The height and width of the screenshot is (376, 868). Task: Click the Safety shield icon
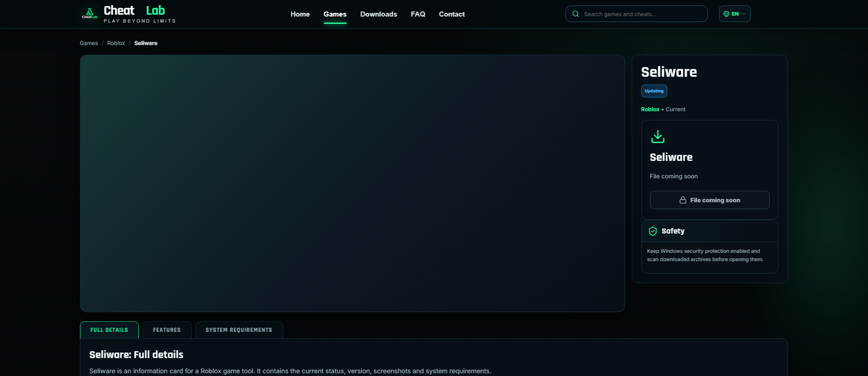pos(653,231)
